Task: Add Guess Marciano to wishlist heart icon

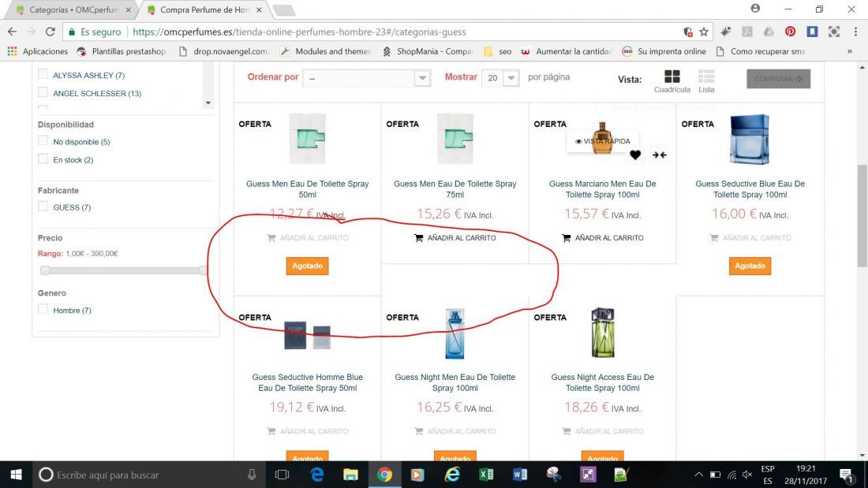Action: 635,155
